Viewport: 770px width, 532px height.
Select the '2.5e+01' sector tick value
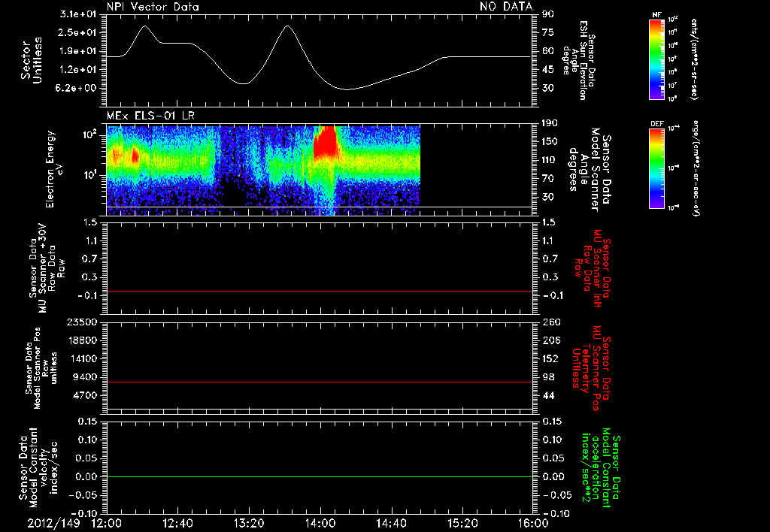click(78, 32)
